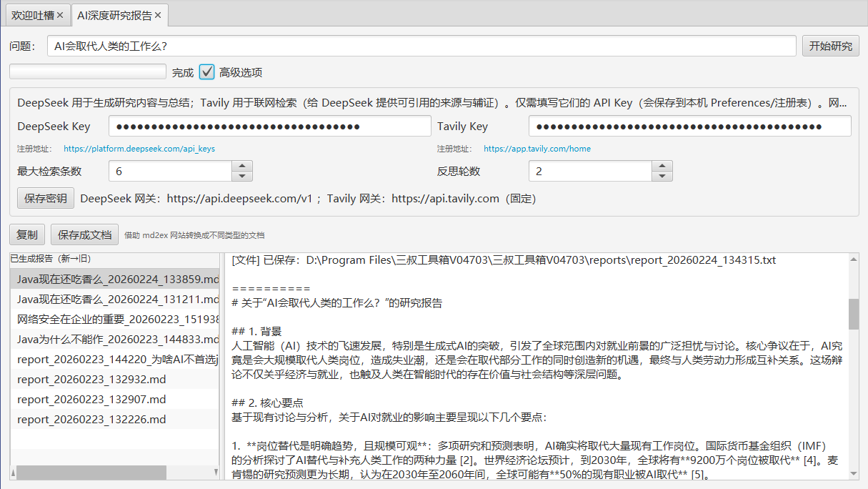The height and width of the screenshot is (489, 868).
Task: Close the AI深度研究报告 tab
Action: tap(157, 15)
